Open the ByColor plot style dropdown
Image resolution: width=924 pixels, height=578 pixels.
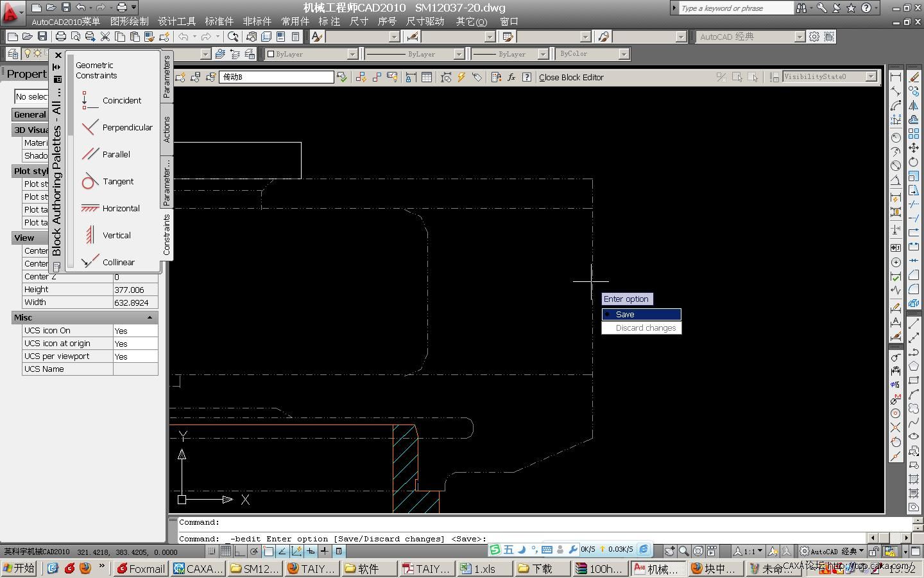[x=624, y=54]
